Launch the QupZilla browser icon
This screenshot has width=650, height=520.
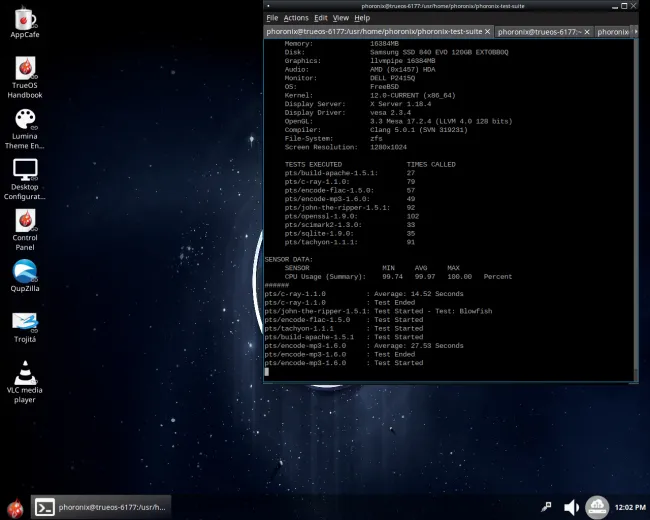pyautogui.click(x=25, y=275)
